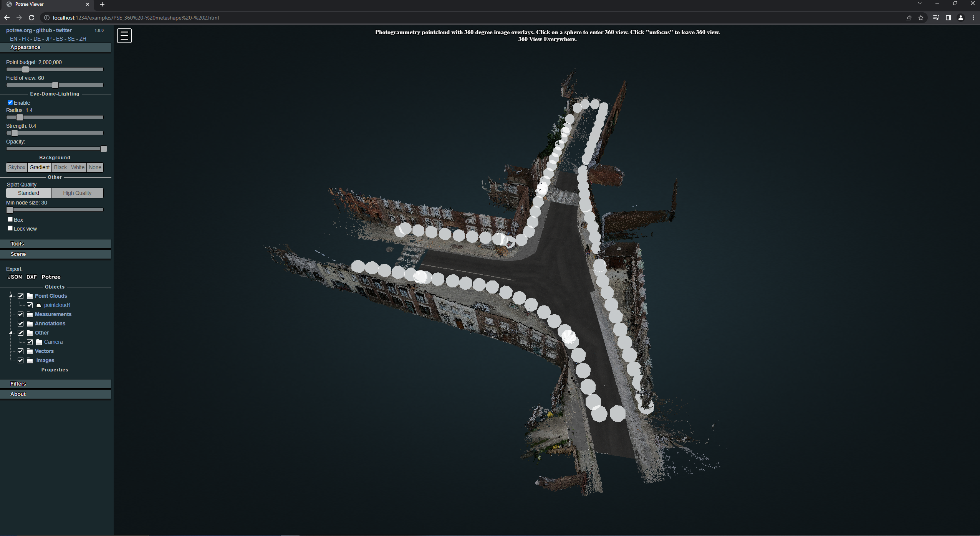Click the hamburger sidebar toggle icon
The height and width of the screenshot is (536, 980).
pyautogui.click(x=124, y=36)
